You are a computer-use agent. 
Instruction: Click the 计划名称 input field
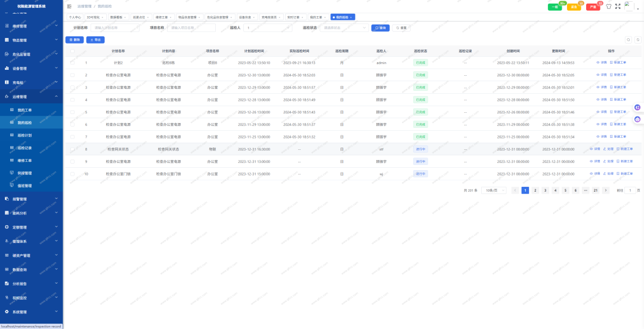(x=114, y=27)
